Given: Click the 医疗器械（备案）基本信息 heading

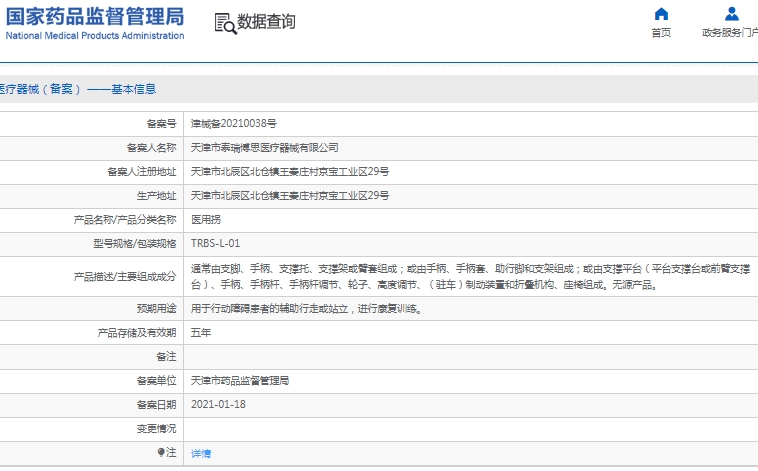Looking at the screenshot, I should [78, 89].
